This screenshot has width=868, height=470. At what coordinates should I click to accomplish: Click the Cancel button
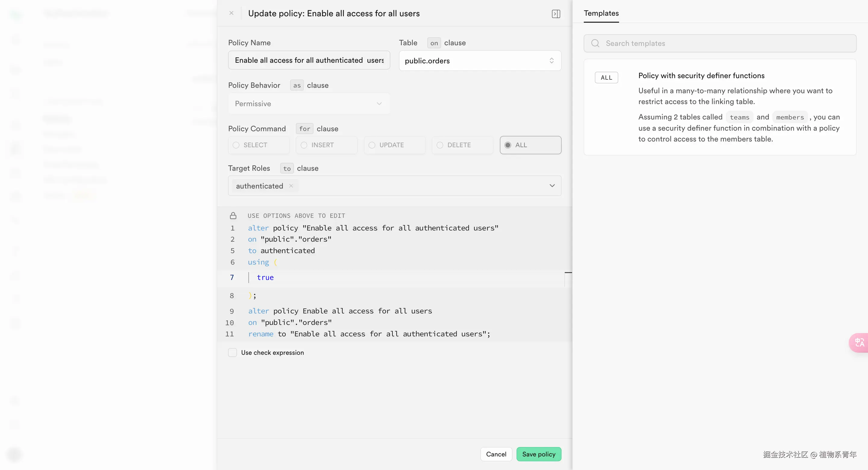(496, 454)
